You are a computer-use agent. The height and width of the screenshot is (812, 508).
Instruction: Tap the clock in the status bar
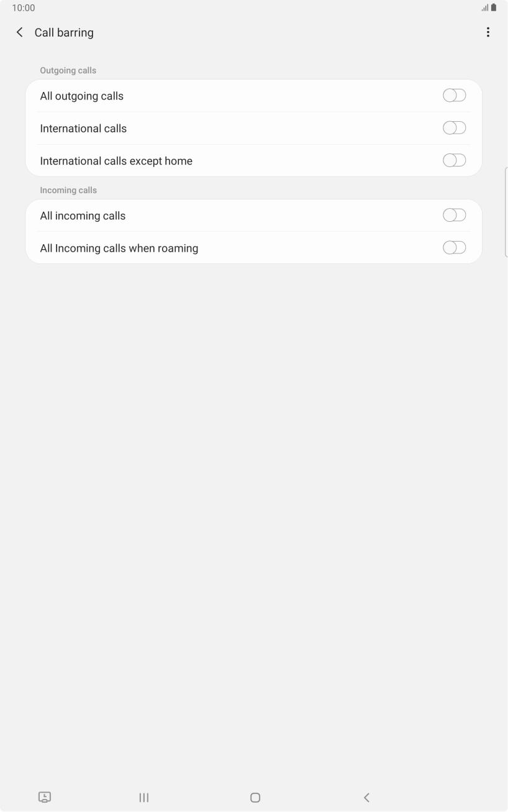(22, 8)
